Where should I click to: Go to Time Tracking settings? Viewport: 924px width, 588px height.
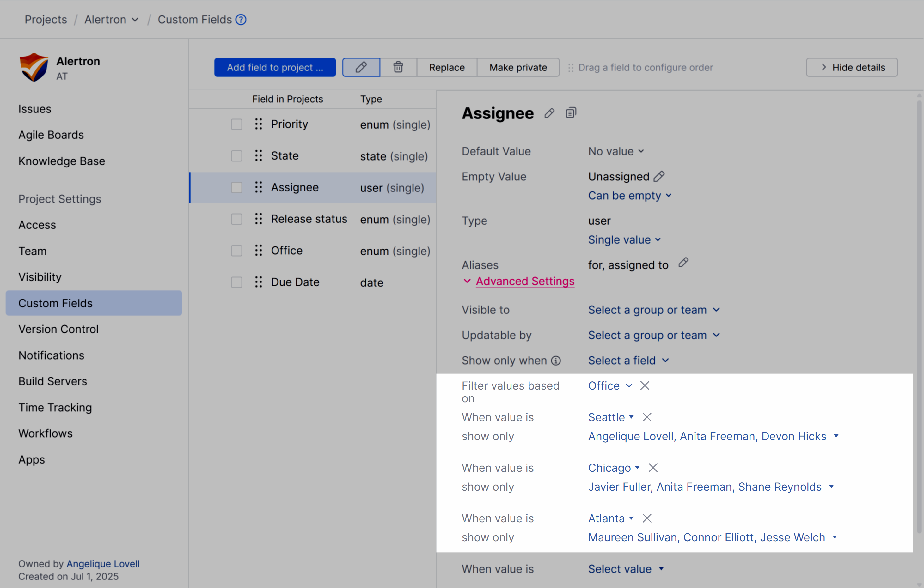55,407
